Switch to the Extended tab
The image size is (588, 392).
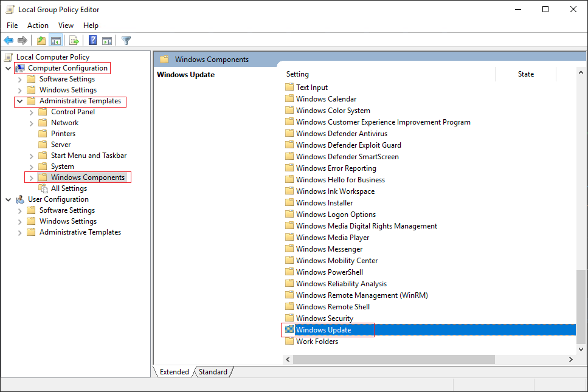pyautogui.click(x=175, y=372)
